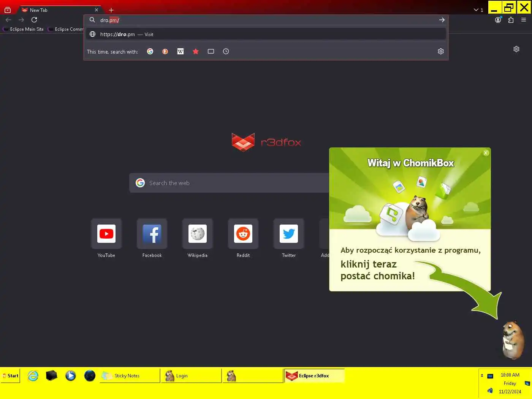Image resolution: width=532 pixels, height=399 pixels.
Task: Select the https://dro.pm Visit suggestion
Action: click(x=266, y=34)
